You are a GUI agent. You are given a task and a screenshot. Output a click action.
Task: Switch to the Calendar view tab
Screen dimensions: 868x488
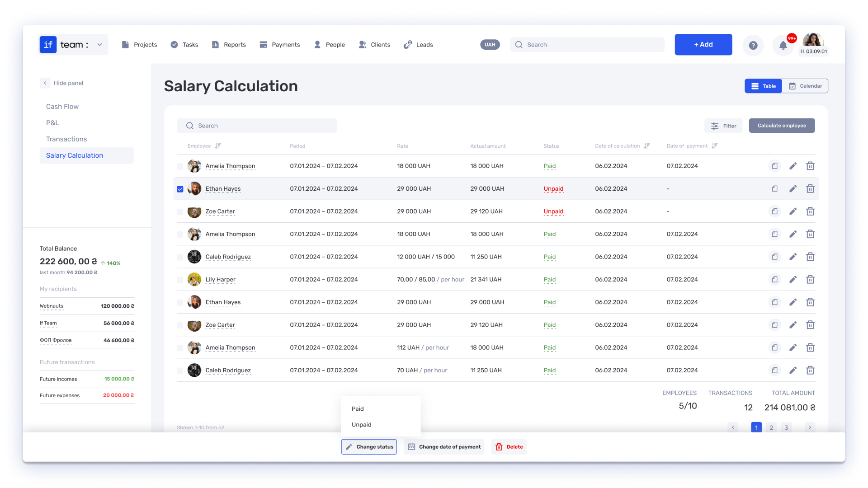click(805, 86)
